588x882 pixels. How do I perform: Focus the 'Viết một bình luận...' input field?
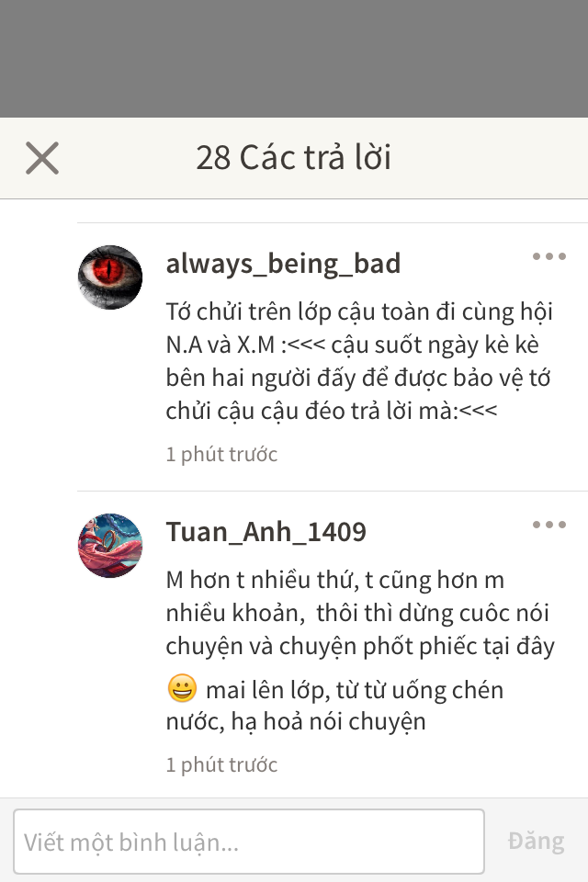(x=249, y=842)
